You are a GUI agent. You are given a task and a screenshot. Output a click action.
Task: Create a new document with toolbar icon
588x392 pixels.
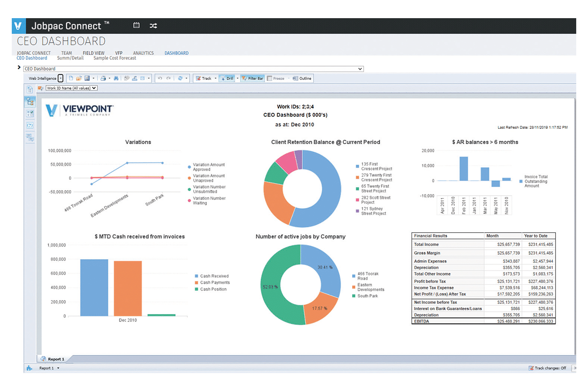coord(71,78)
